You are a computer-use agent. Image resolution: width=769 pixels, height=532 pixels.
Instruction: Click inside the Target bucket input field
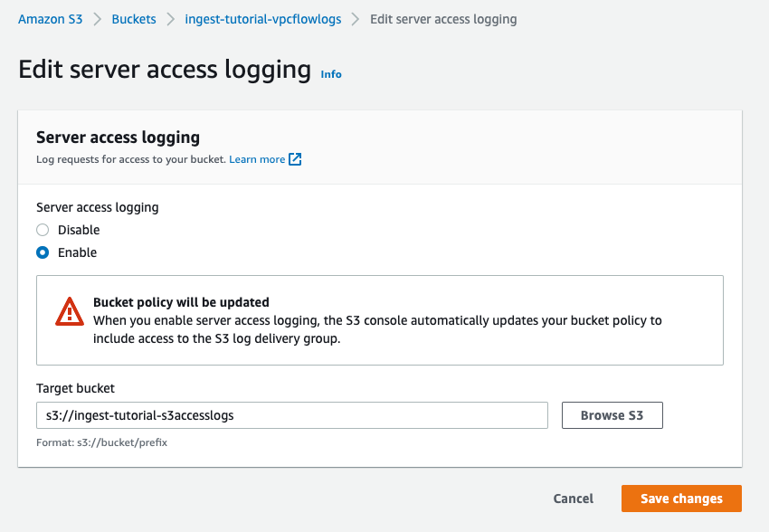(x=290, y=415)
